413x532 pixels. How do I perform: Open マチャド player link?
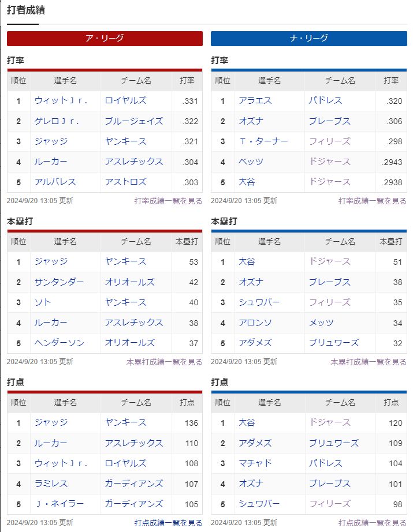click(x=255, y=463)
